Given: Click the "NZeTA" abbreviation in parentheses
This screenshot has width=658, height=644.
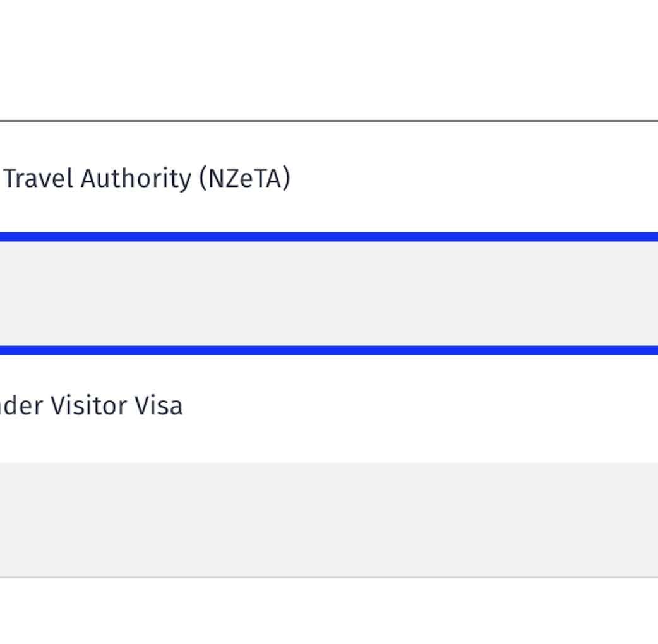Looking at the screenshot, I should [245, 179].
